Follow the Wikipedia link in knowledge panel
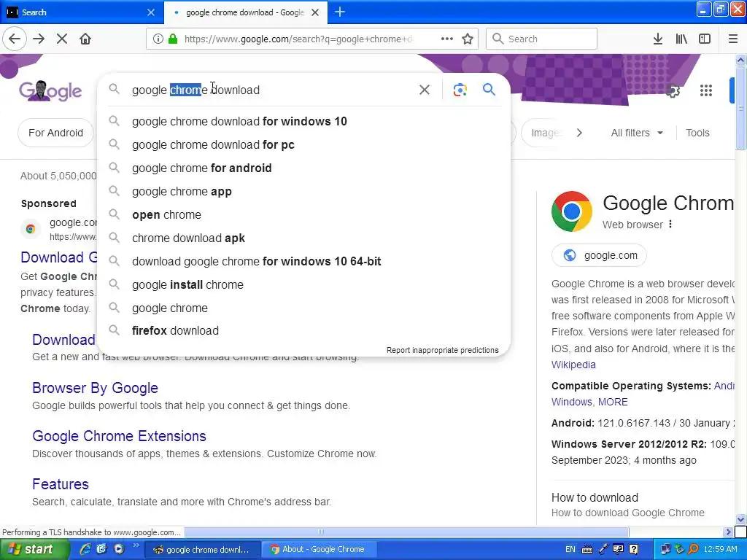 [x=573, y=365]
